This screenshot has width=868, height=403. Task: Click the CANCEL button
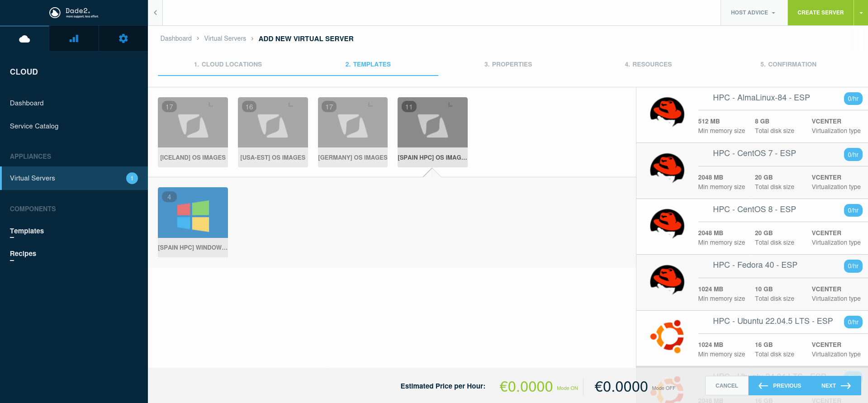(x=727, y=386)
